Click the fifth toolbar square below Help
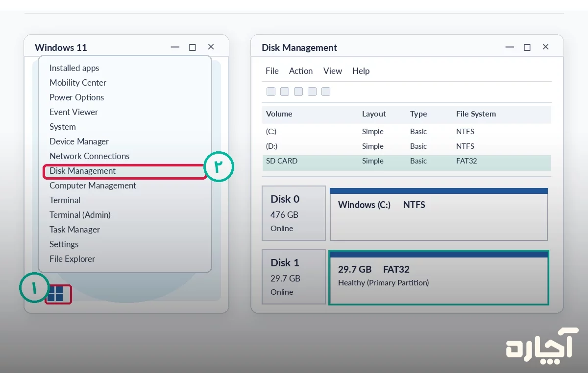Viewport: 588px width, 373px height. (x=326, y=92)
